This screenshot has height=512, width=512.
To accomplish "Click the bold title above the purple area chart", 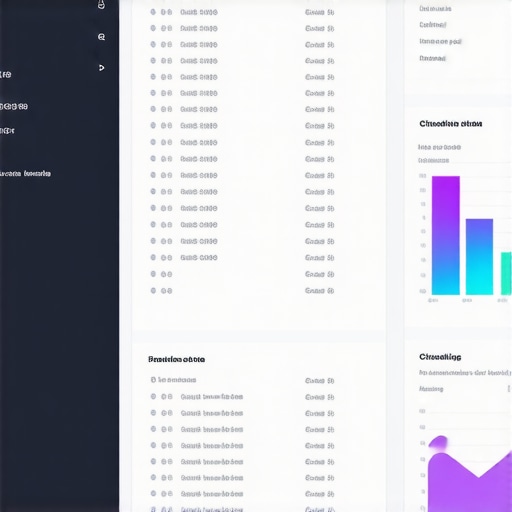I will click(440, 357).
